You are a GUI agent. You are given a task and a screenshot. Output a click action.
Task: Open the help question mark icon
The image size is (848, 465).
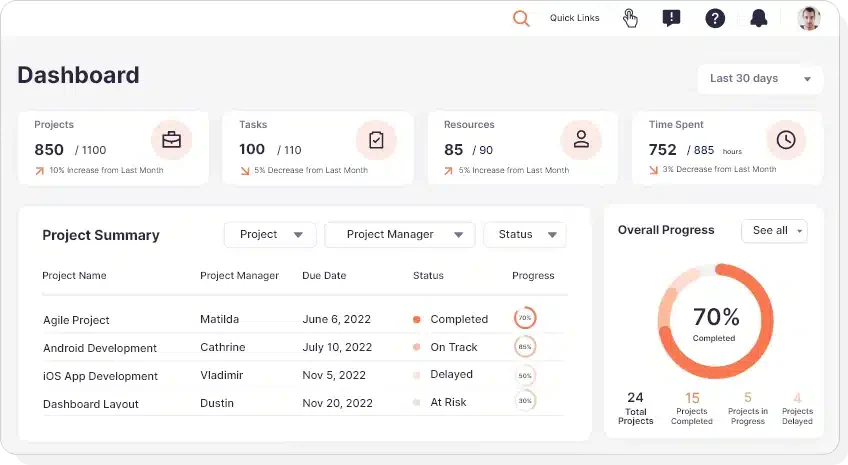(x=715, y=18)
